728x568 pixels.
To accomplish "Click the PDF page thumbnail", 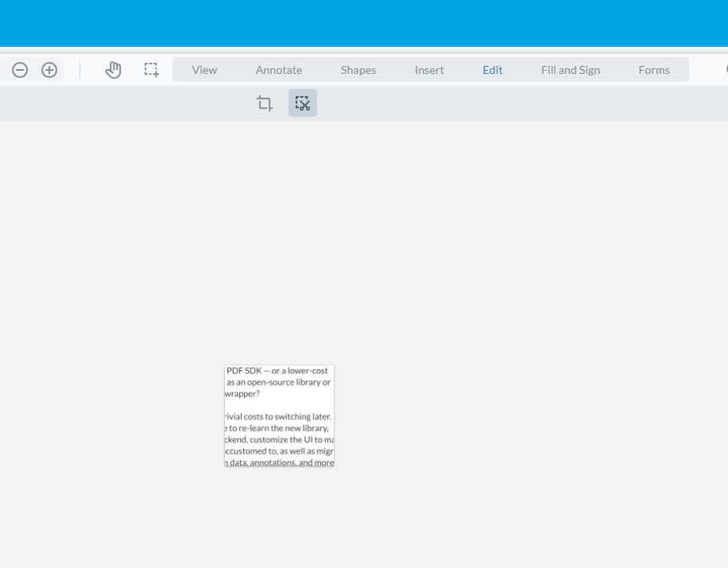I will (x=279, y=415).
